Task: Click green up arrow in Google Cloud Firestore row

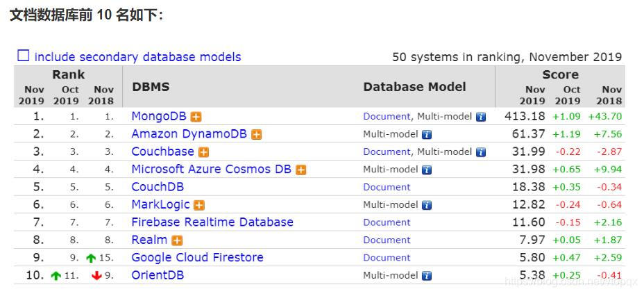Action: coord(91,259)
